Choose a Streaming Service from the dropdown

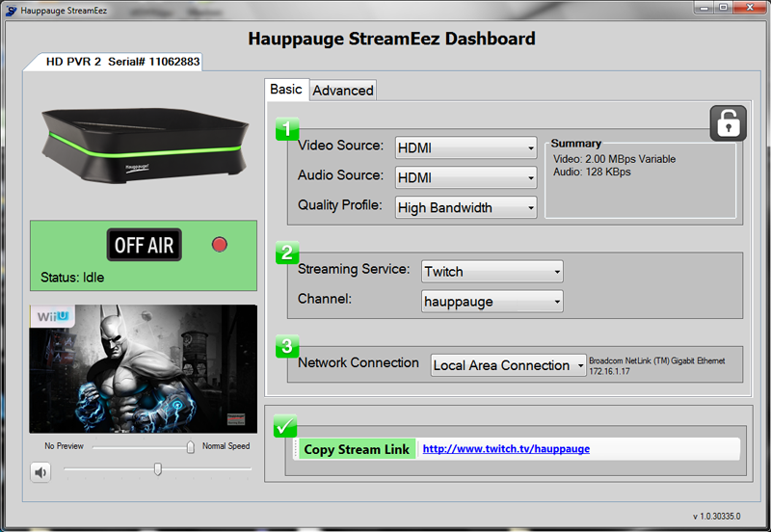pyautogui.click(x=492, y=272)
